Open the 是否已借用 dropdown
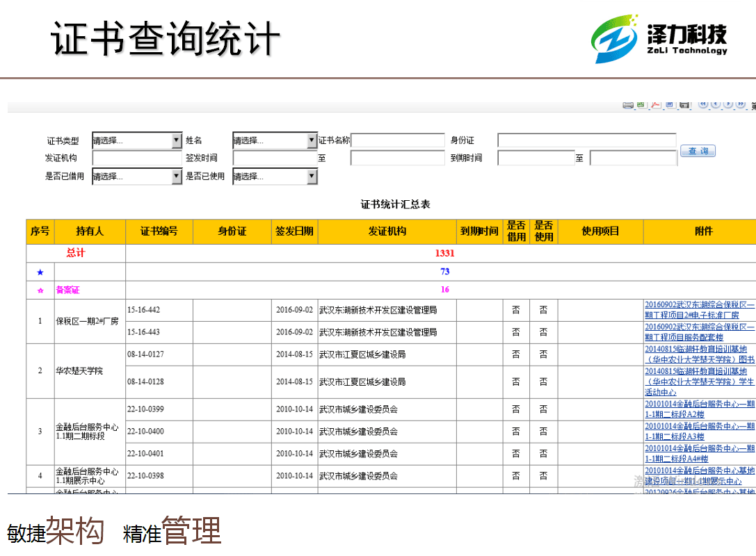This screenshot has height=556, width=756. tap(177, 177)
